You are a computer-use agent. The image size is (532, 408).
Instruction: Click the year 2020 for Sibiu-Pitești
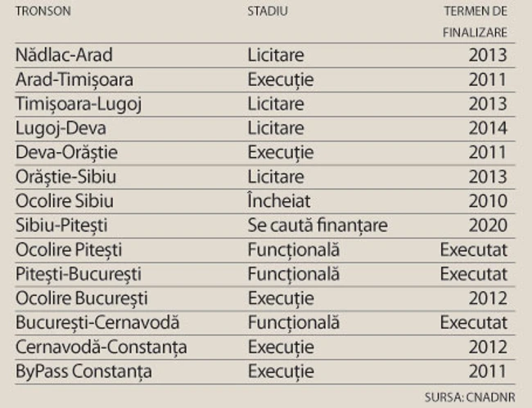pyautogui.click(x=488, y=226)
